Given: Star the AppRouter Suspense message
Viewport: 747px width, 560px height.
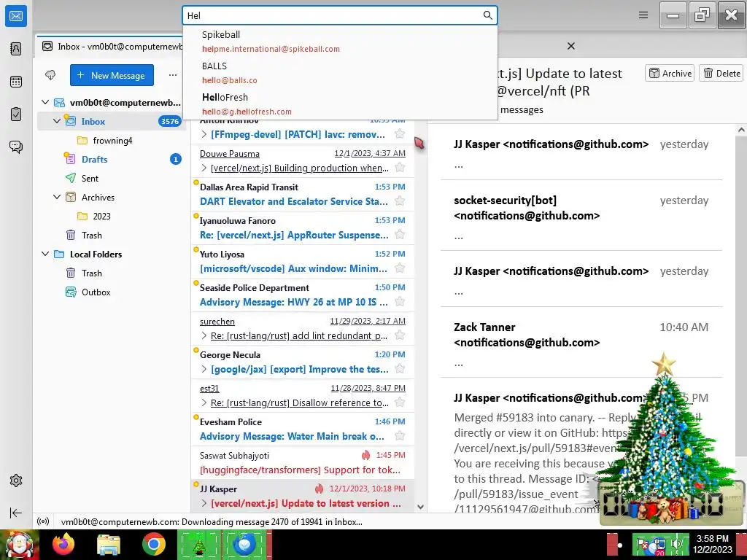Looking at the screenshot, I should pos(400,235).
